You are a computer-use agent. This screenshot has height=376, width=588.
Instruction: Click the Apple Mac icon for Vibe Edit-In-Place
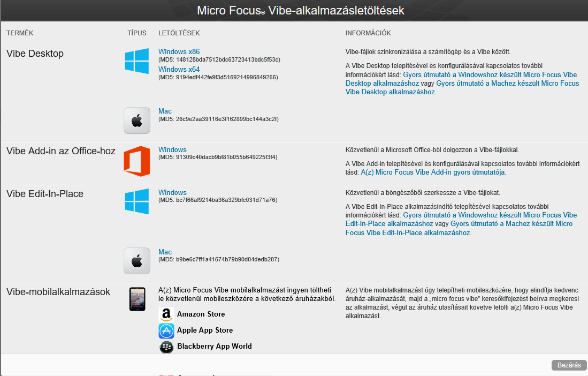137,261
